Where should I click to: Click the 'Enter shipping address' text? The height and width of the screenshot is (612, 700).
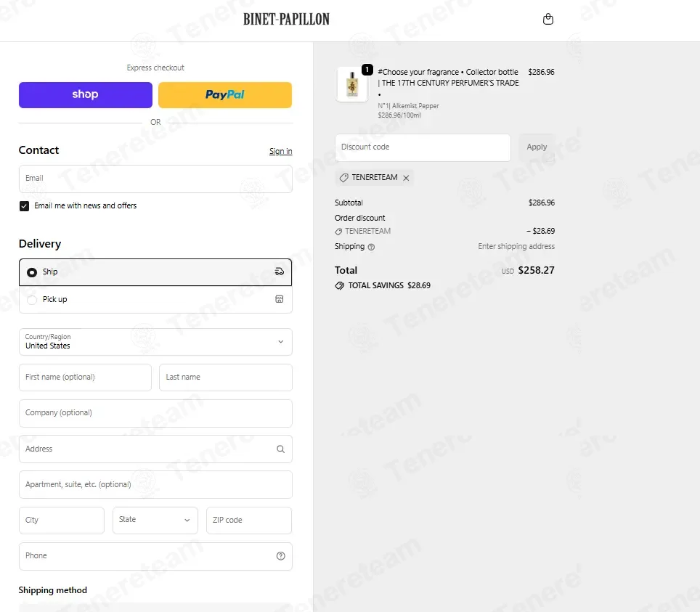pyautogui.click(x=516, y=246)
